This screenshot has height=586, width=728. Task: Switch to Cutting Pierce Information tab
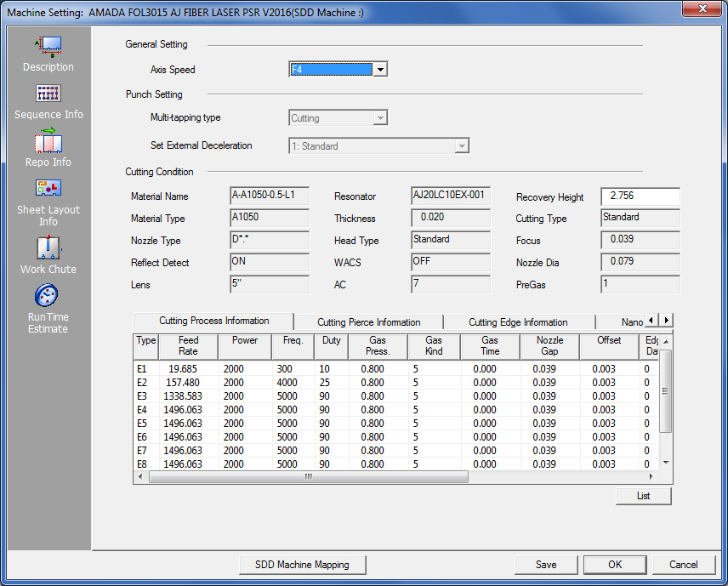368,322
